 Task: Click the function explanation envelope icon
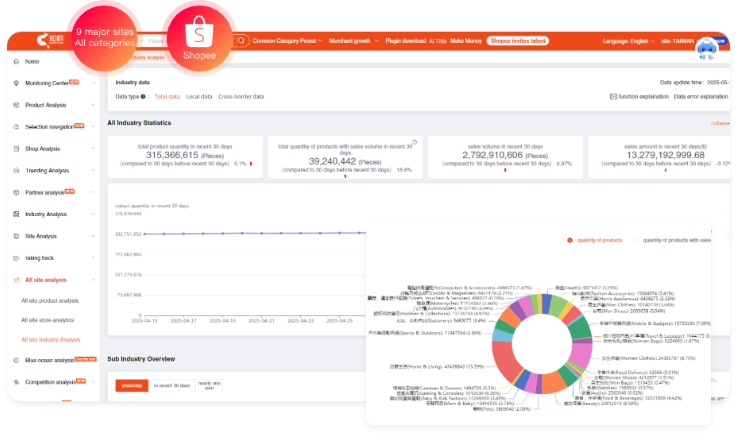[x=613, y=97]
